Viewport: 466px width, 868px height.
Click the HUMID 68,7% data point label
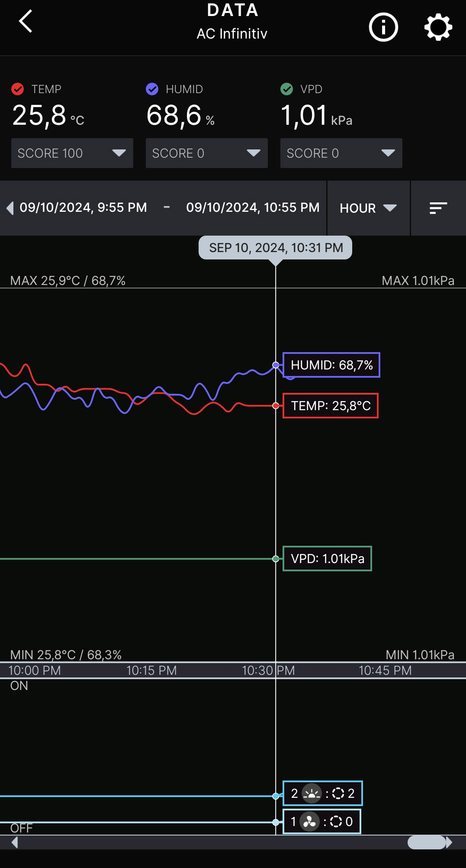pyautogui.click(x=331, y=365)
